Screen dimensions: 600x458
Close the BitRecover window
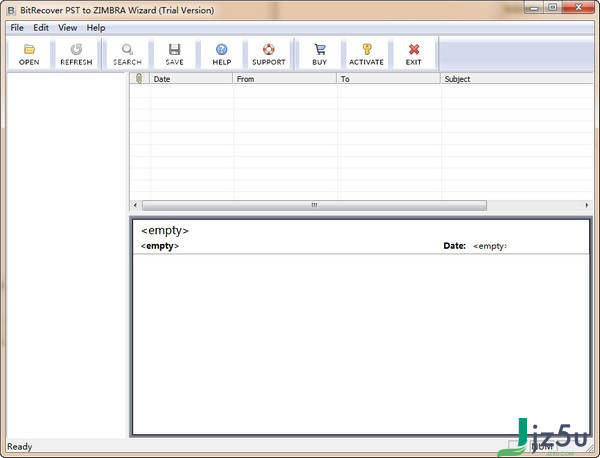579,8
